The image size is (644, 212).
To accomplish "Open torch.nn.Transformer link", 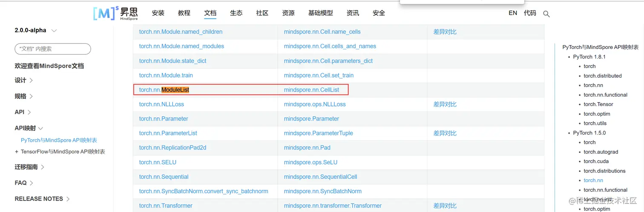I will [x=166, y=206].
